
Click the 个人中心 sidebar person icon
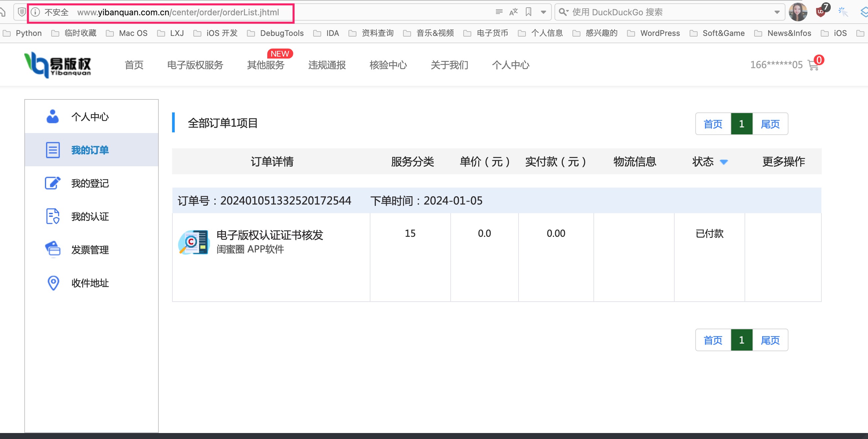coord(53,116)
